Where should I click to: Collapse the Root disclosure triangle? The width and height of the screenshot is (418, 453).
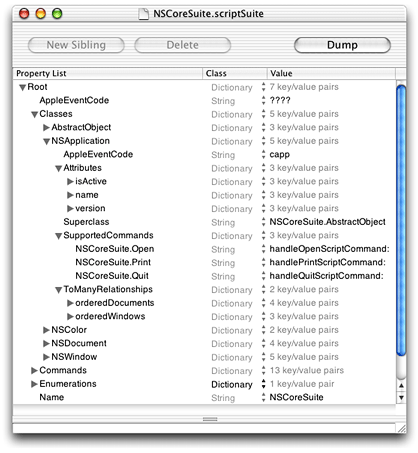click(x=22, y=88)
